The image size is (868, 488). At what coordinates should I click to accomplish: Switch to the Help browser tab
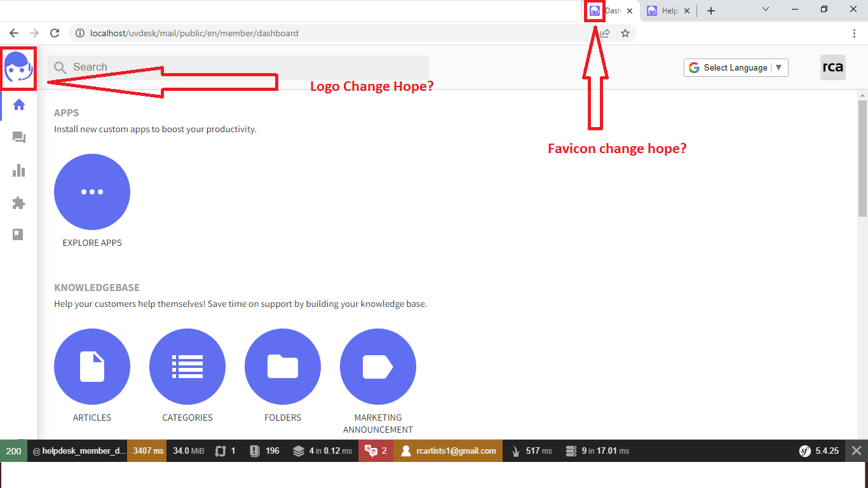664,11
